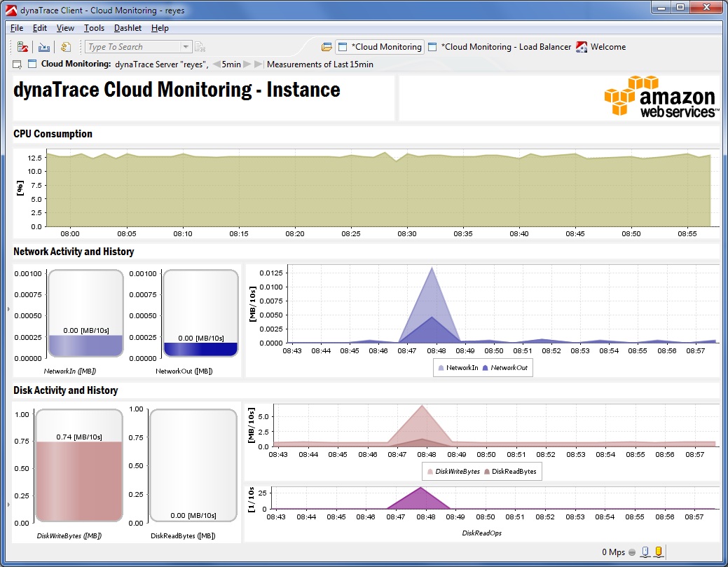728x567 pixels.
Task: Click the 5min timeframe label
Action: 231,64
